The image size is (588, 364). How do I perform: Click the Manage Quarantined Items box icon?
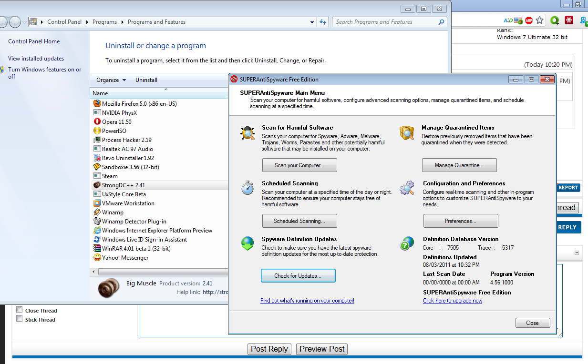pyautogui.click(x=407, y=133)
